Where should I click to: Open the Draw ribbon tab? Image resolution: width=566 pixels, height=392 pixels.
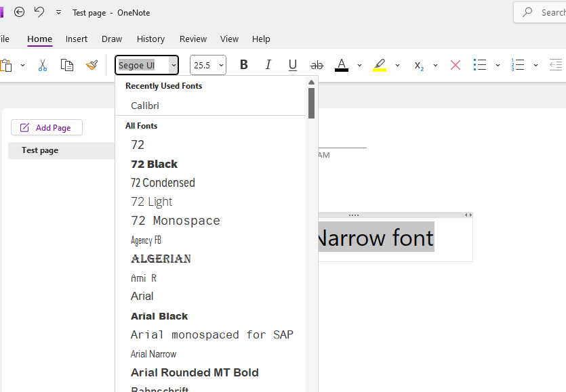click(x=111, y=39)
